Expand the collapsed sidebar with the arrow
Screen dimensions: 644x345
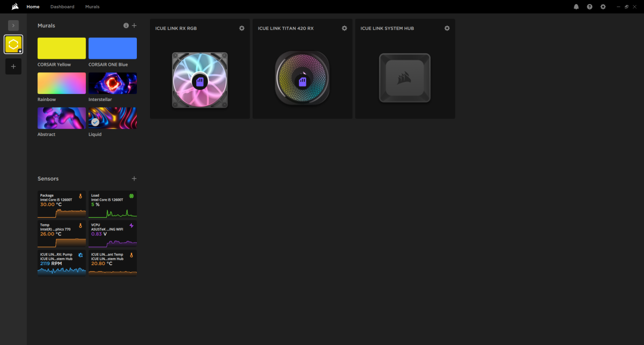coord(13,25)
